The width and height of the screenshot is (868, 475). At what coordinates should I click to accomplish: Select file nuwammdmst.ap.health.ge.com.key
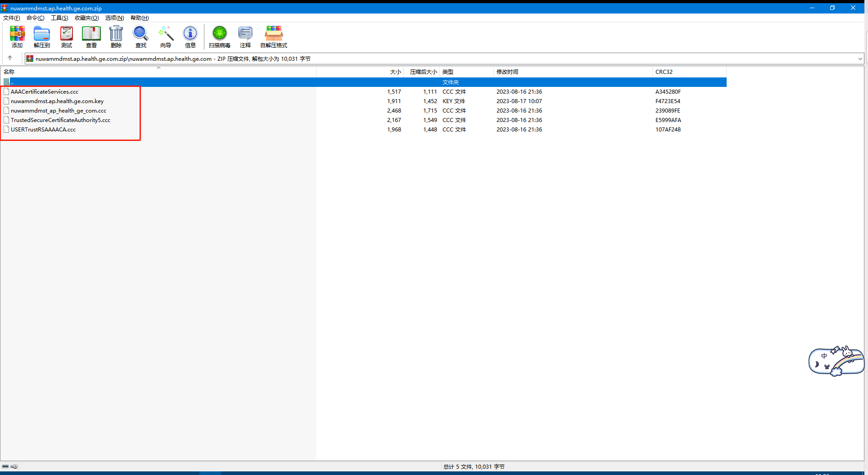click(x=57, y=101)
